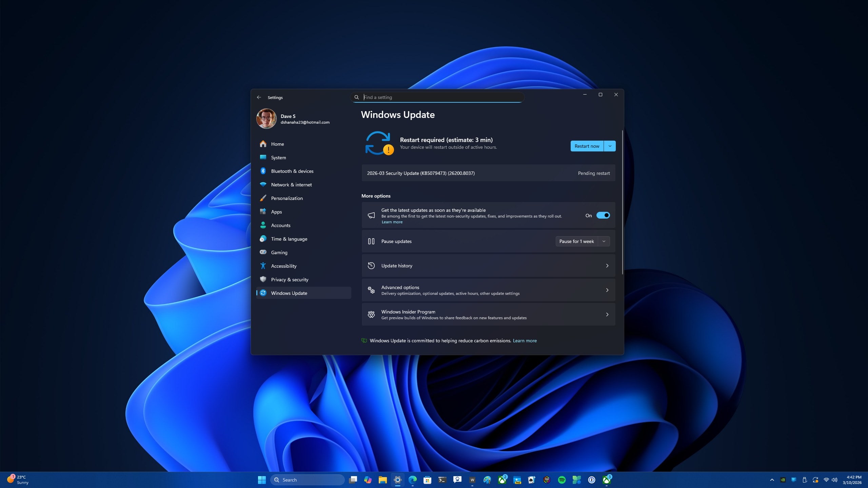Toggle the Wi-Fi status icon in the tray
This screenshot has height=488, width=868.
point(826,480)
